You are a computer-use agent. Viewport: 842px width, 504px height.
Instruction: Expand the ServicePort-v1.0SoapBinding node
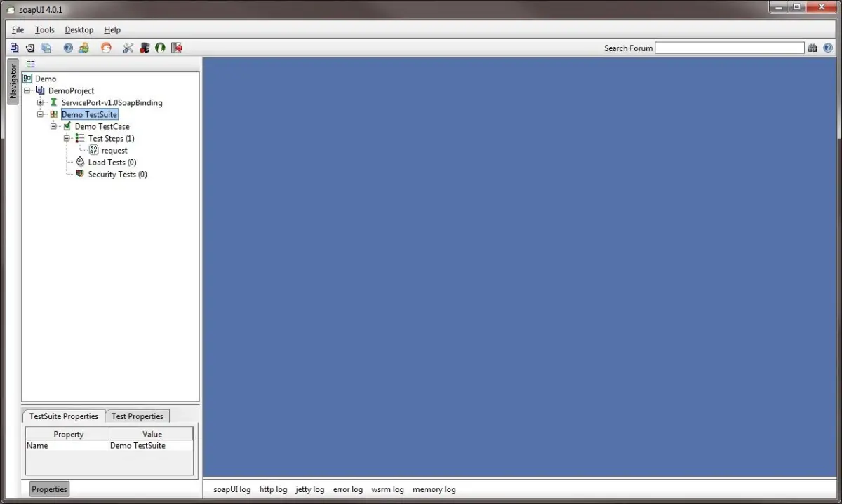point(41,103)
